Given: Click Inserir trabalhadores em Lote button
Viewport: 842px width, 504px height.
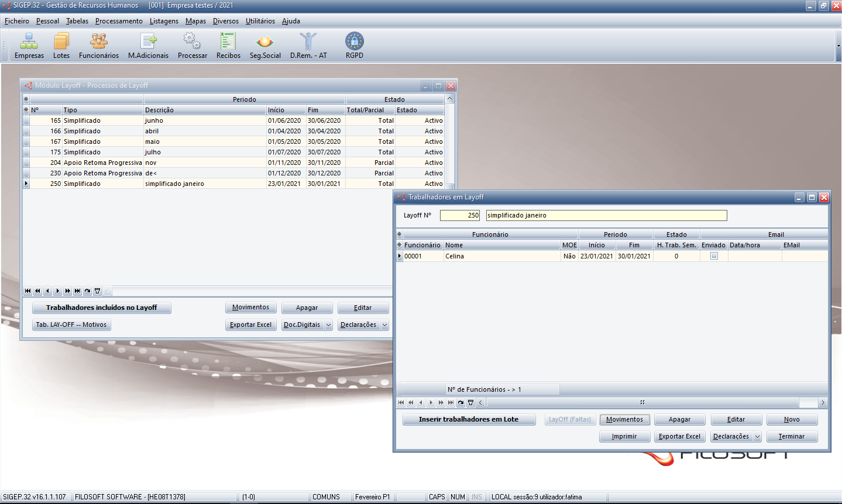Looking at the screenshot, I should 469,419.
